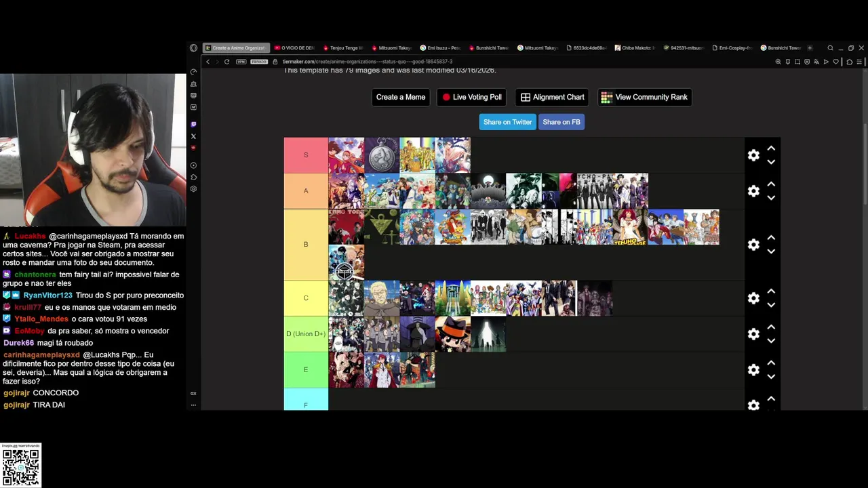Switch to the 6523dc4de69e tab

click(587, 48)
